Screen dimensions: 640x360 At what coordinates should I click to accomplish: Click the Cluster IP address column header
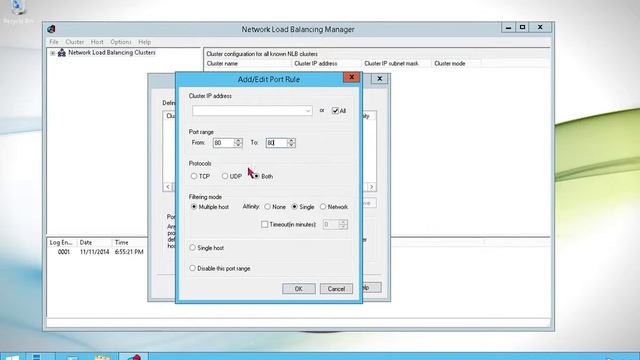point(327,64)
